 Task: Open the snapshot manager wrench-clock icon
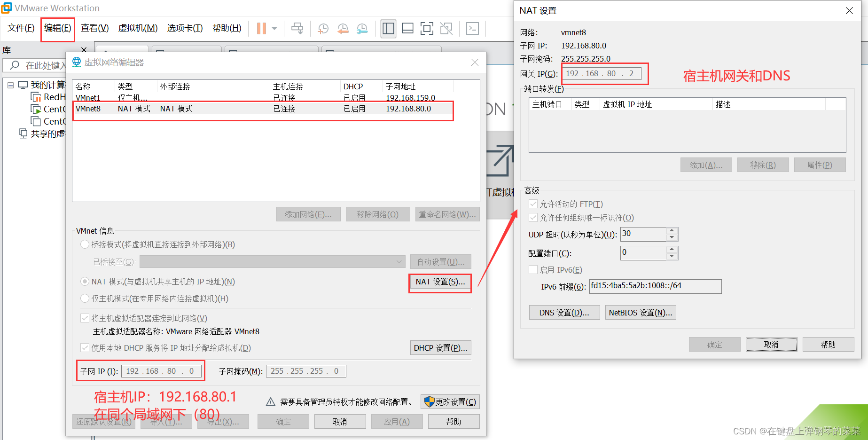coord(362,29)
